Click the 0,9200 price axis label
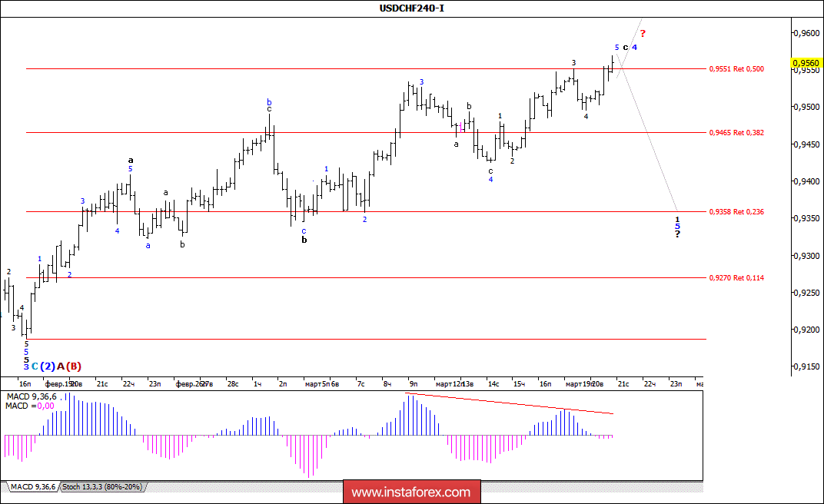 (806, 330)
